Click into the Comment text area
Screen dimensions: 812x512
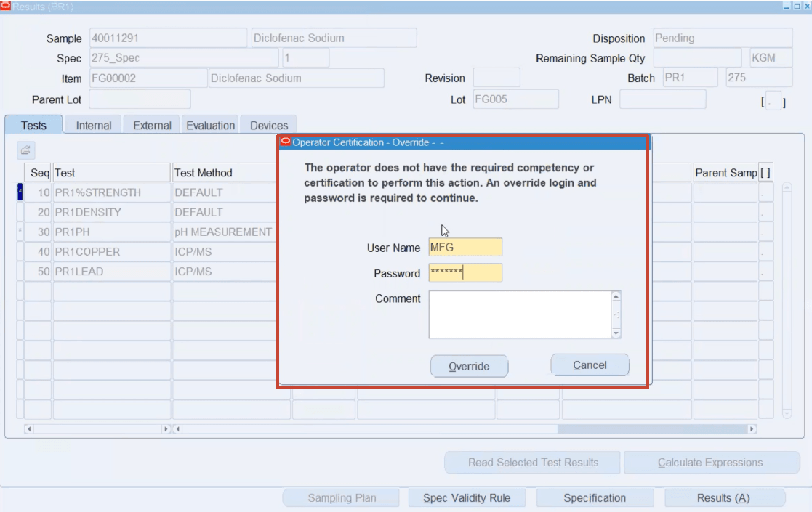[x=520, y=315]
